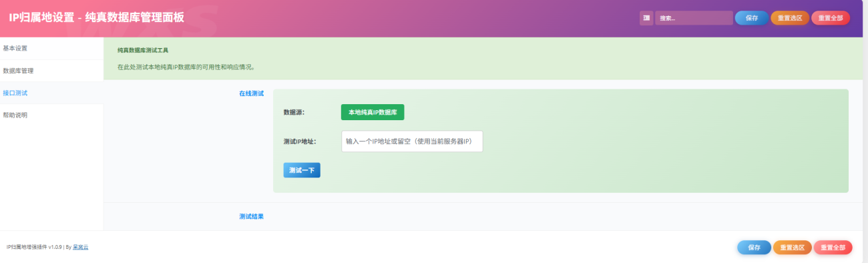This screenshot has height=263, width=868.
Task: Click the 纯真数据库测试工具 notice heading
Action: coord(143,50)
